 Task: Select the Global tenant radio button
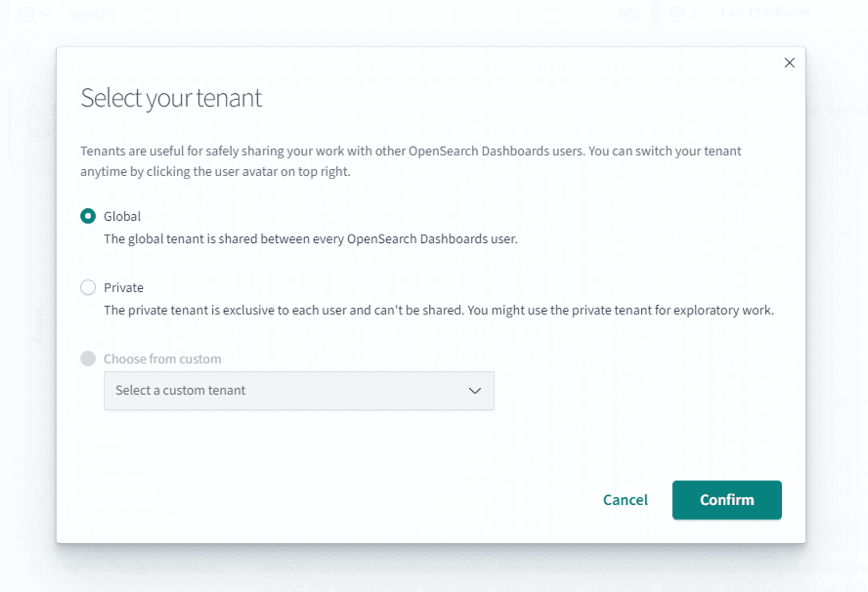tap(87, 216)
